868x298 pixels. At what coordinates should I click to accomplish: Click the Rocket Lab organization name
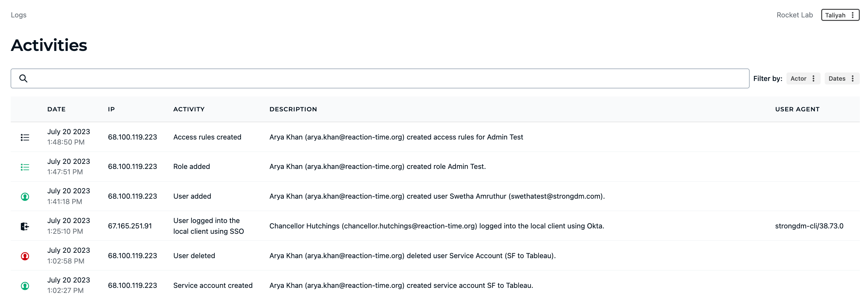[x=794, y=15]
